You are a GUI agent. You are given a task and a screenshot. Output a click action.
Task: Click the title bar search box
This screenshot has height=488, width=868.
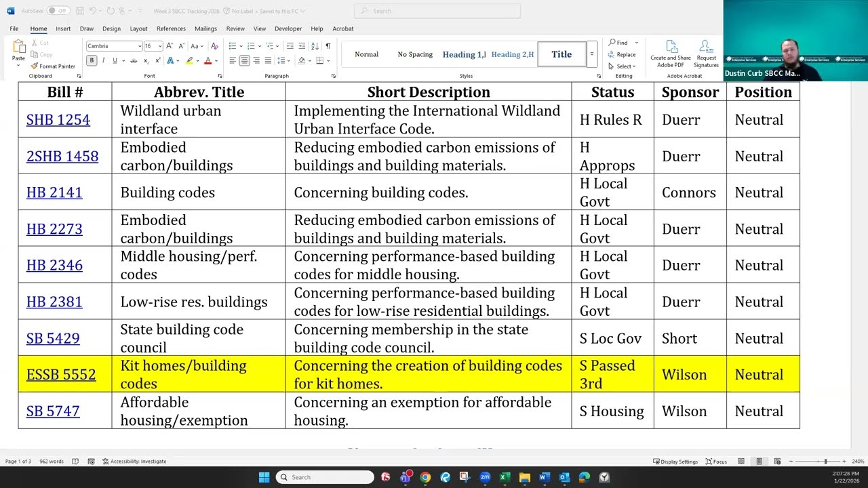[x=437, y=11]
